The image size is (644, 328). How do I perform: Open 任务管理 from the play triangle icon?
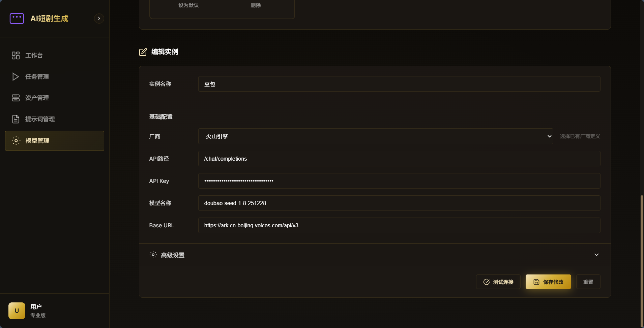pos(16,77)
